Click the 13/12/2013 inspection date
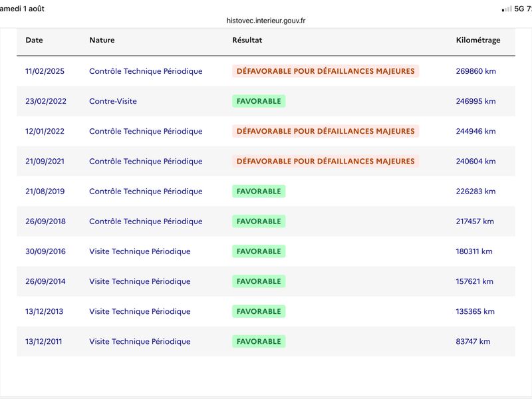 coord(44,311)
